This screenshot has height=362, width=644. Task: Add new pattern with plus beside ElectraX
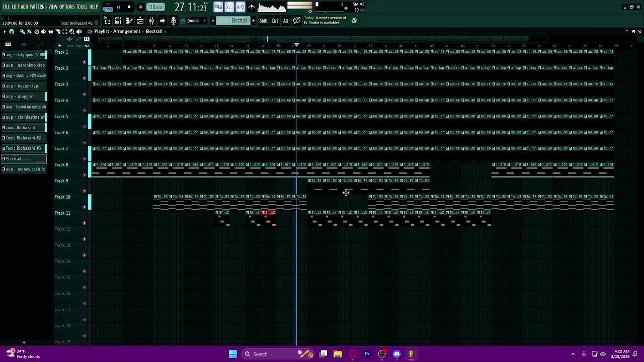pos(253,21)
